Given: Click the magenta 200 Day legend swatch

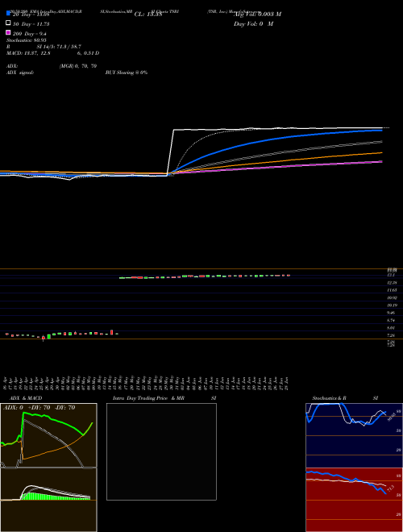Looking at the screenshot, I should (x=9, y=32).
